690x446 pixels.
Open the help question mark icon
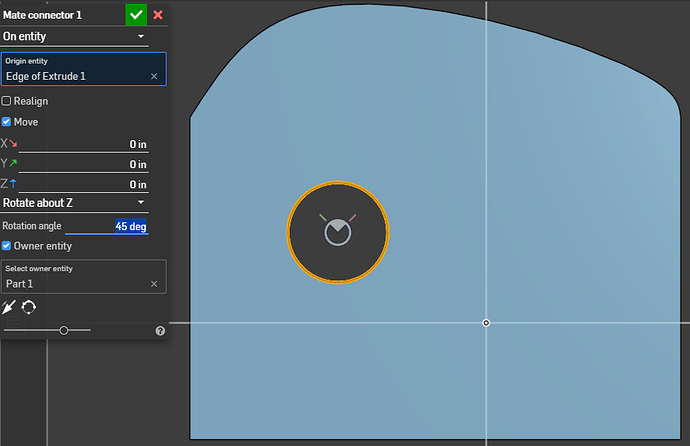click(160, 331)
